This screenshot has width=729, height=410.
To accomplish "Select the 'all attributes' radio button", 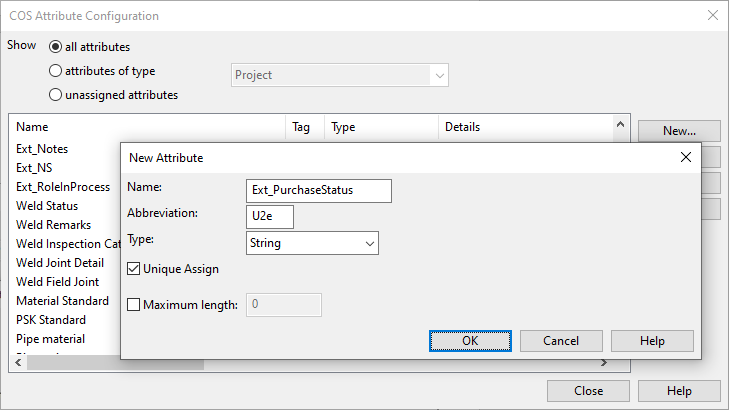I will click(55, 47).
